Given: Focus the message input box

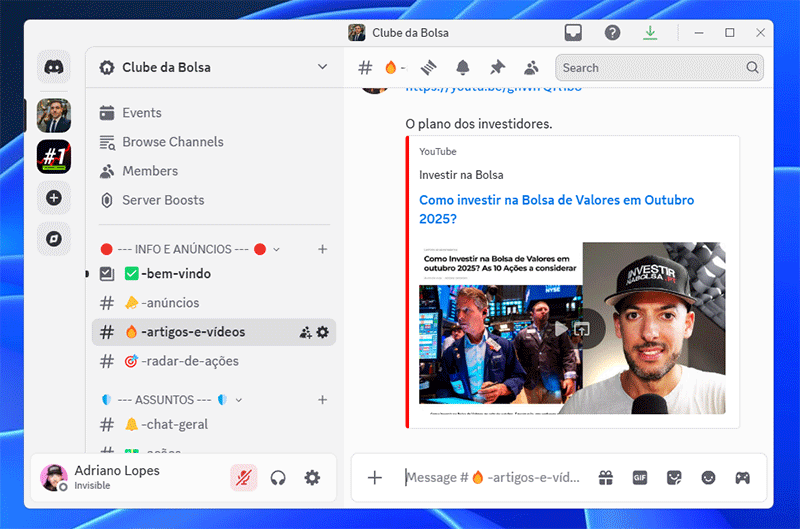Looking at the screenshot, I should tap(493, 477).
